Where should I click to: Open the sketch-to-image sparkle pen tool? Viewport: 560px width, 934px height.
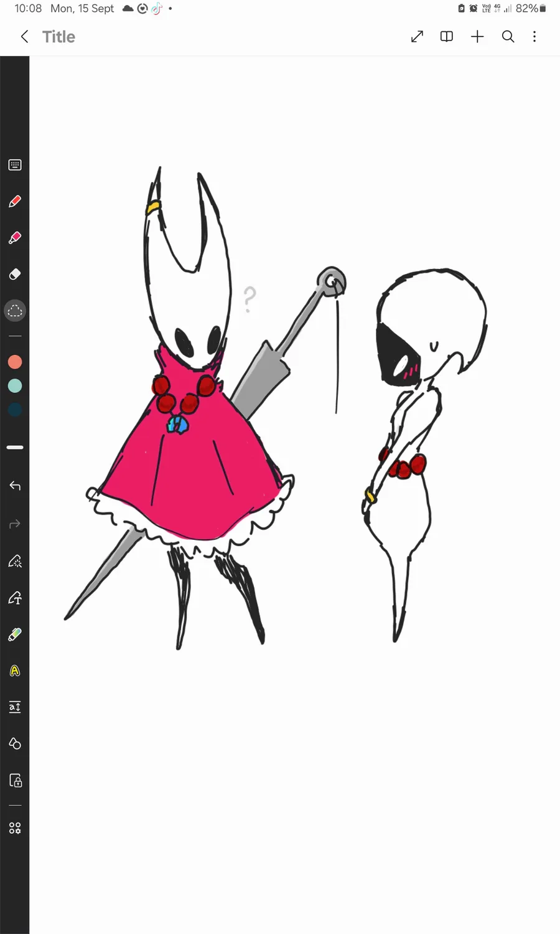point(15,561)
